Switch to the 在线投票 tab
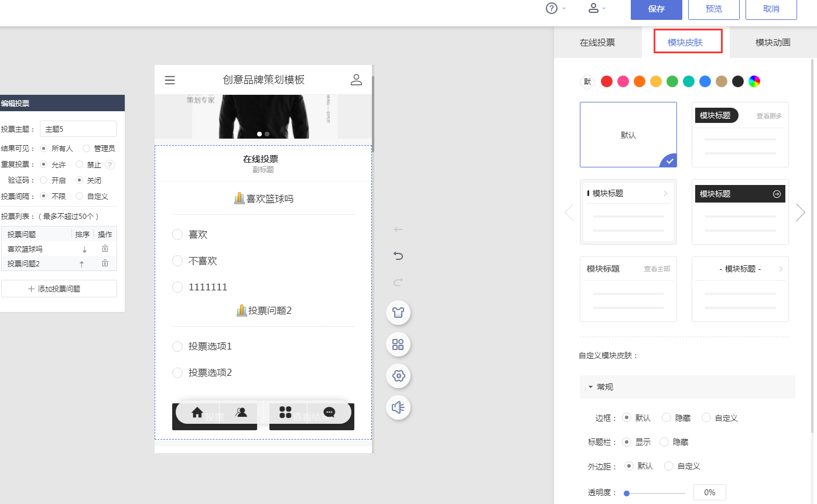The image size is (817, 504). (599, 42)
